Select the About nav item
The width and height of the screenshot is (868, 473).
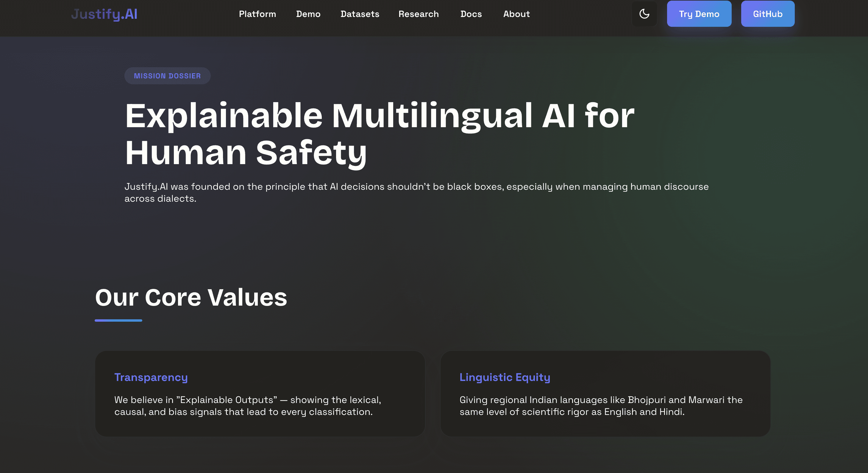516,14
